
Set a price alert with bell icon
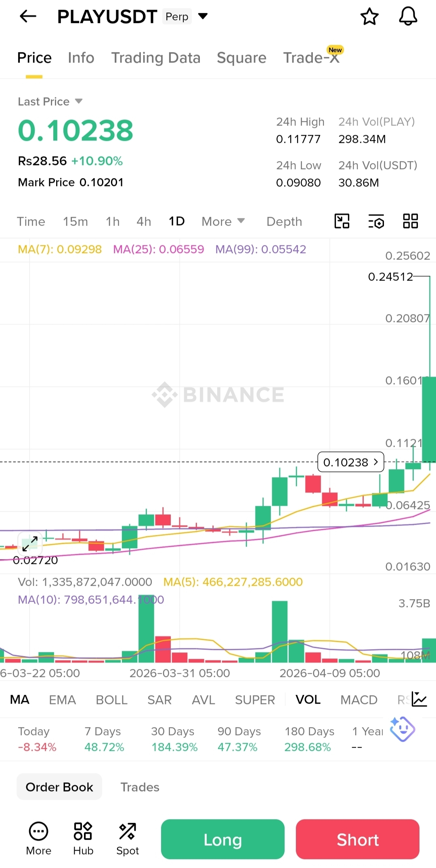(x=408, y=17)
